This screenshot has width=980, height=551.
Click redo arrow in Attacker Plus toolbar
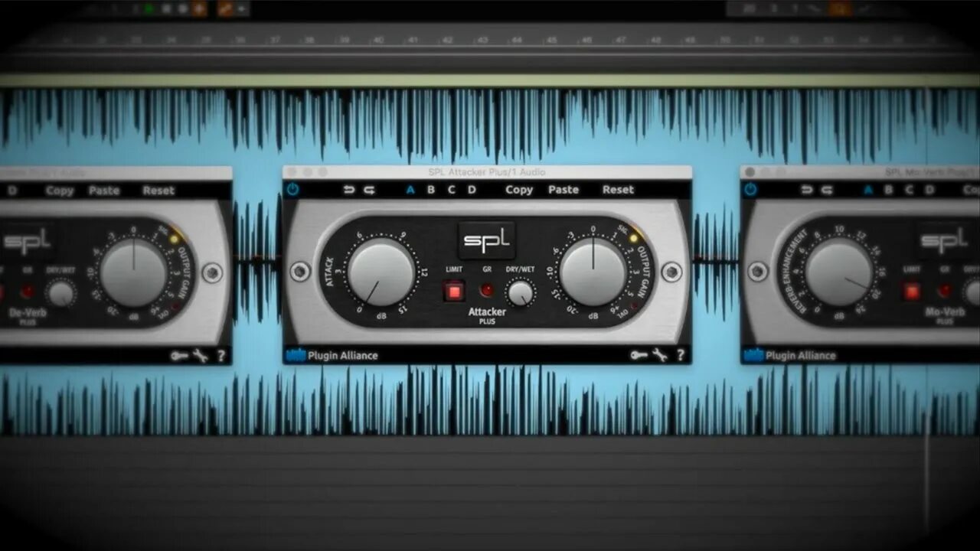point(370,190)
